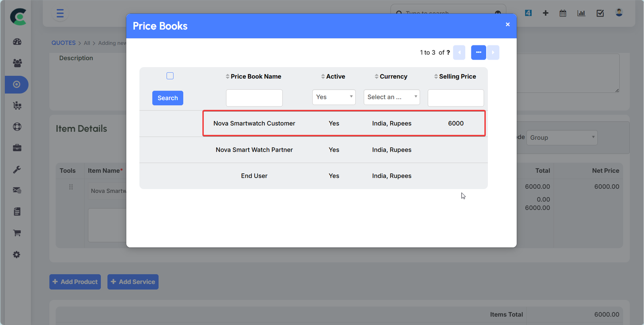Open the settings gear icon in sidebar
This screenshot has width=644, height=325.
pos(17,255)
